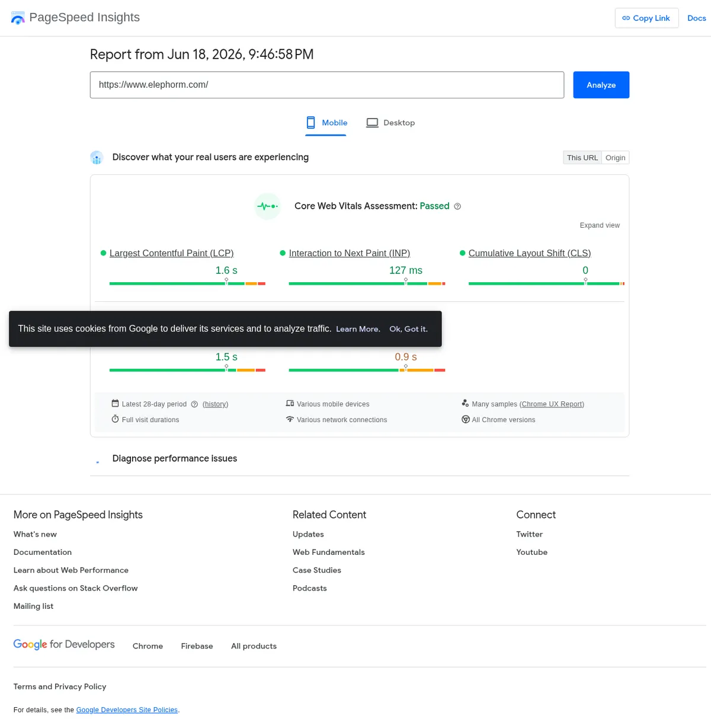Open Mailing list link
The image size is (711, 728).
click(33, 606)
